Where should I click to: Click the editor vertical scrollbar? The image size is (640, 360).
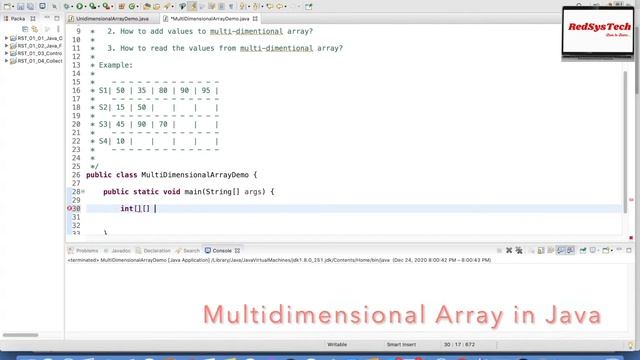[625, 142]
